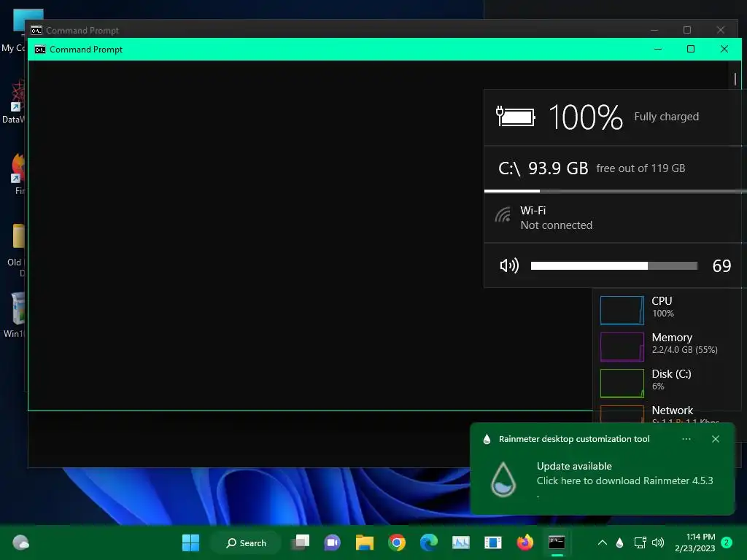This screenshot has height=560, width=747.
Task: Open notification center badge showing 2
Action: click(x=727, y=542)
